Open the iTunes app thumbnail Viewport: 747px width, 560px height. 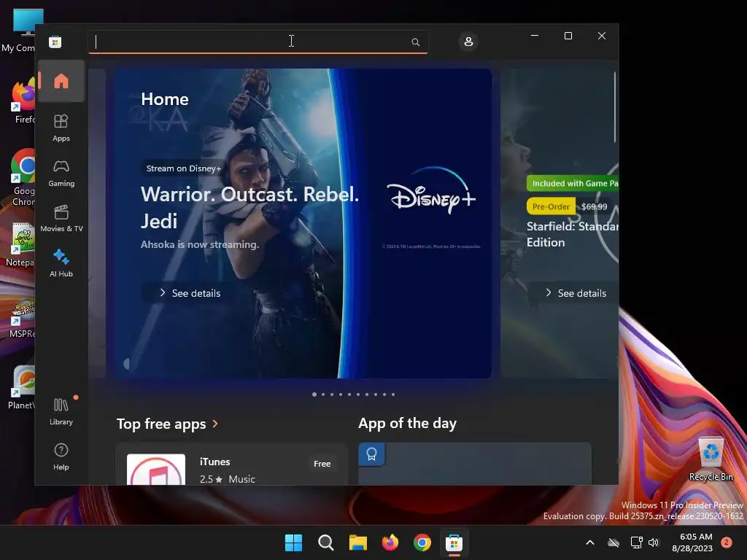click(156, 470)
